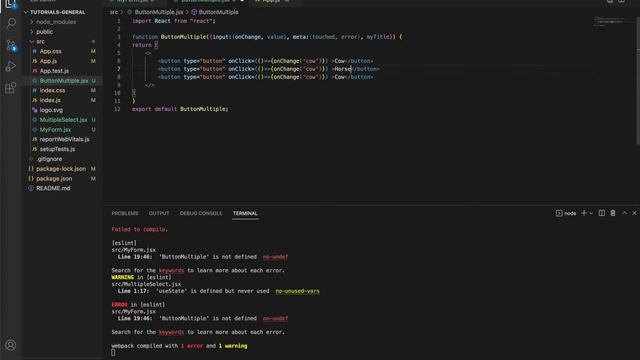Viewport: 640px width, 360px height.
Task: Open setupTests.js file
Action: tap(57, 149)
